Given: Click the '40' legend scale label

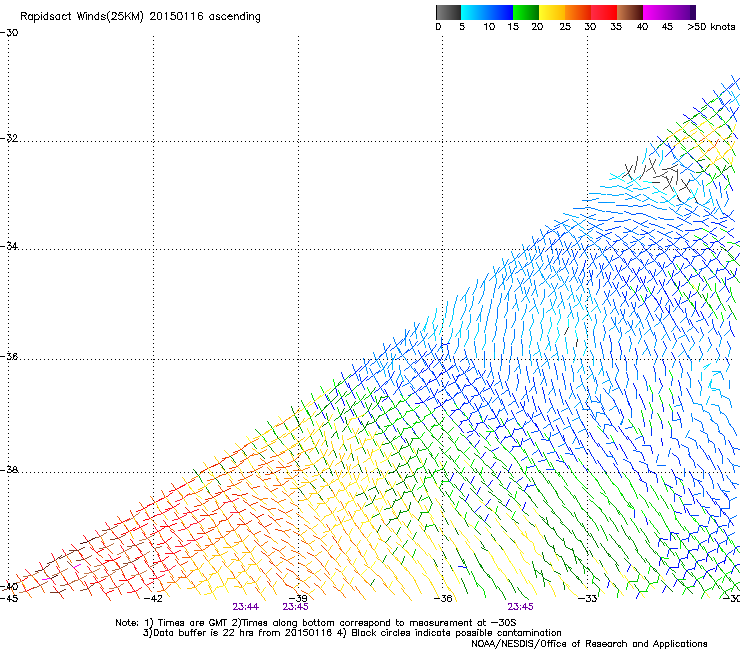Looking at the screenshot, I should click(x=642, y=27).
